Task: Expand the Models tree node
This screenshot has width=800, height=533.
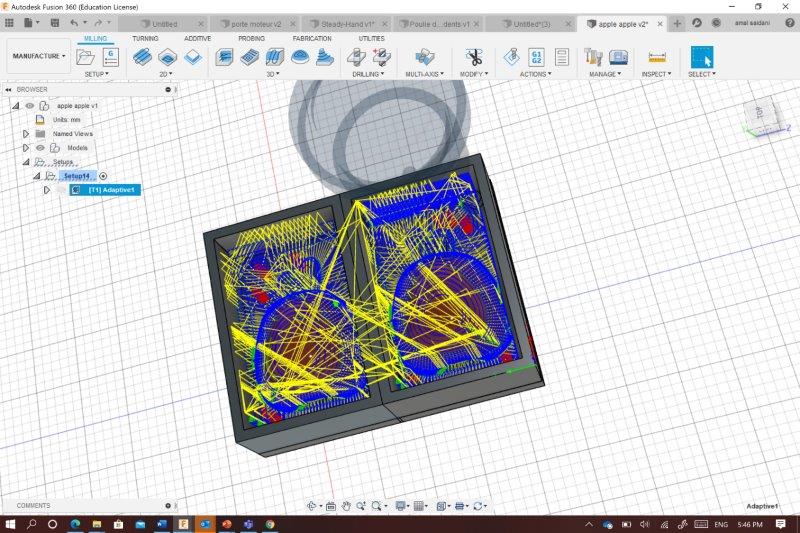Action: 26,148
